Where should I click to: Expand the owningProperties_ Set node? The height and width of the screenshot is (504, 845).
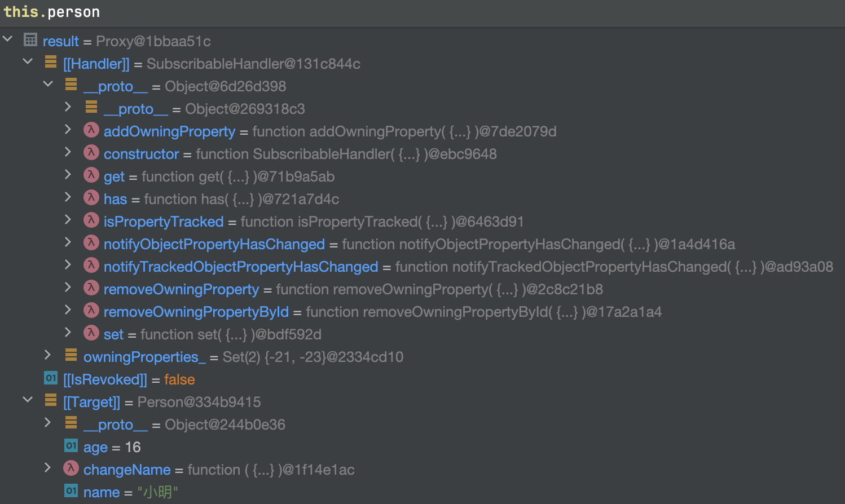click(x=48, y=355)
